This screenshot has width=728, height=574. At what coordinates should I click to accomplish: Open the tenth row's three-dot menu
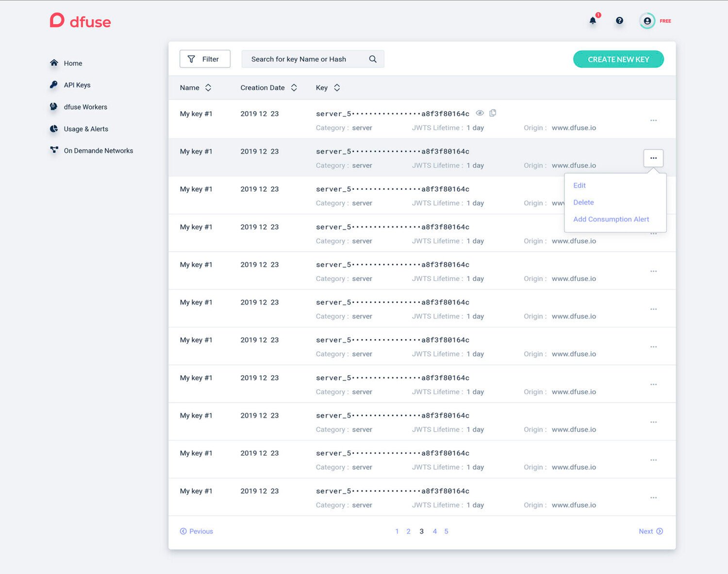[653, 460]
